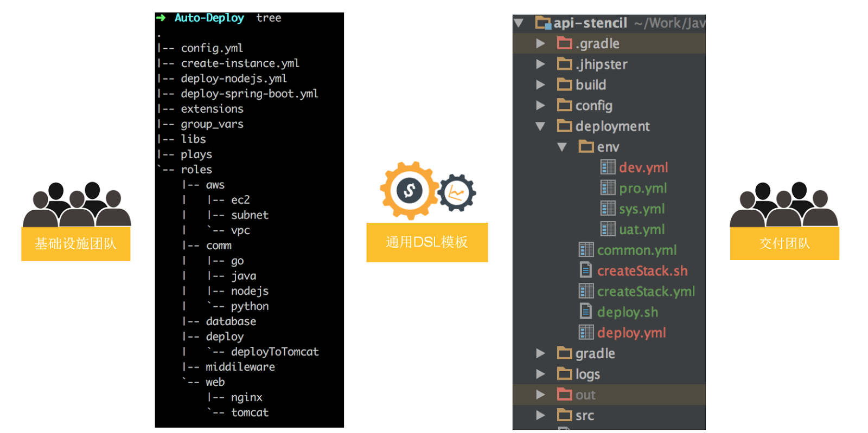Click the api-stencil project folder icon
Viewport: 868px width, 433px height.
click(542, 23)
